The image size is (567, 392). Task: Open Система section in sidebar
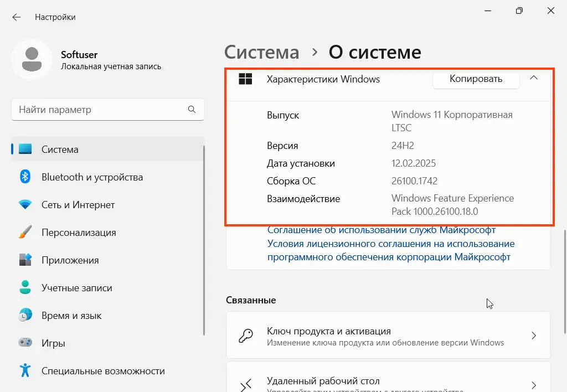(x=108, y=149)
